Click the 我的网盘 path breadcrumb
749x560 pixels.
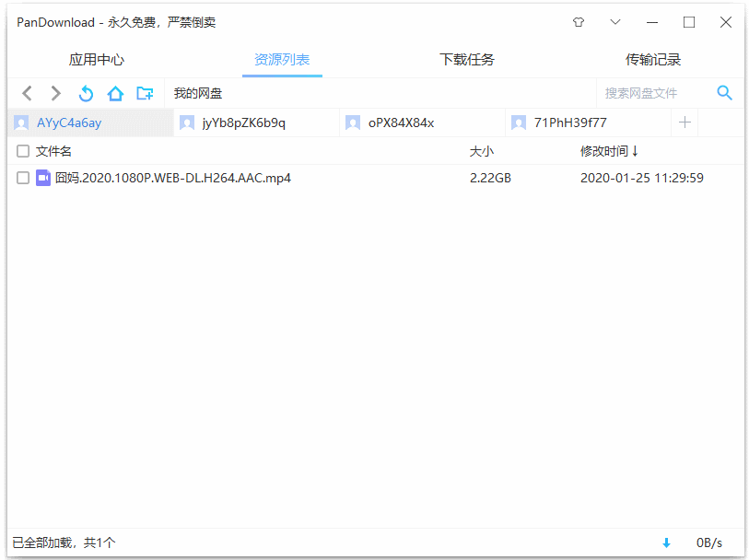click(198, 93)
